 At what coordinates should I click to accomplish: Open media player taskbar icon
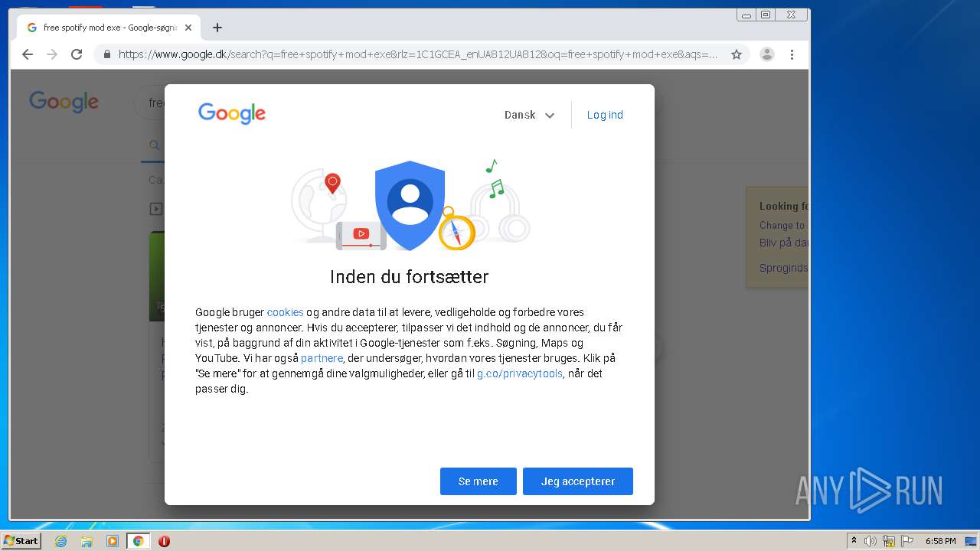113,541
